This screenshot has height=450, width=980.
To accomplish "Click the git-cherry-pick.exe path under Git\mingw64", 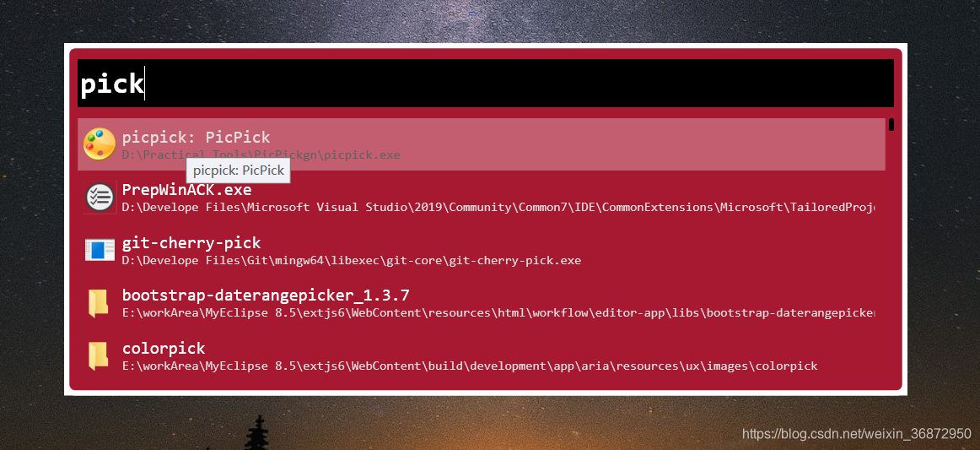I will [x=351, y=260].
